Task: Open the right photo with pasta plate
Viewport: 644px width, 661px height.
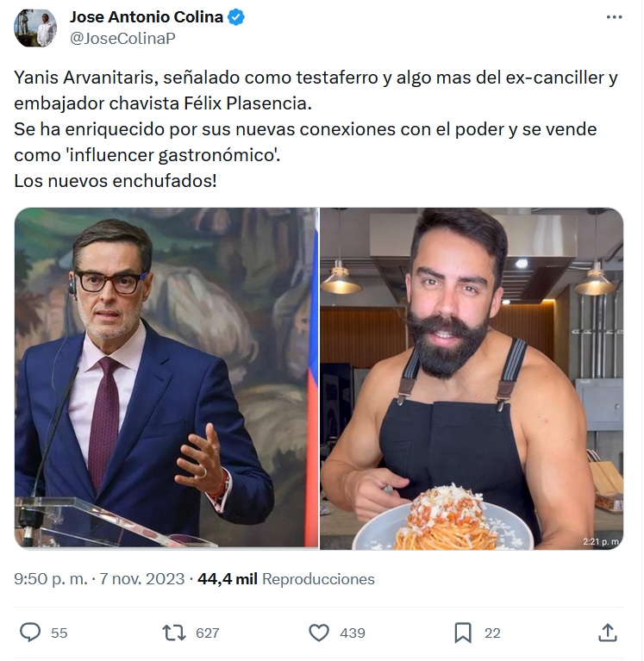Action: click(472, 378)
